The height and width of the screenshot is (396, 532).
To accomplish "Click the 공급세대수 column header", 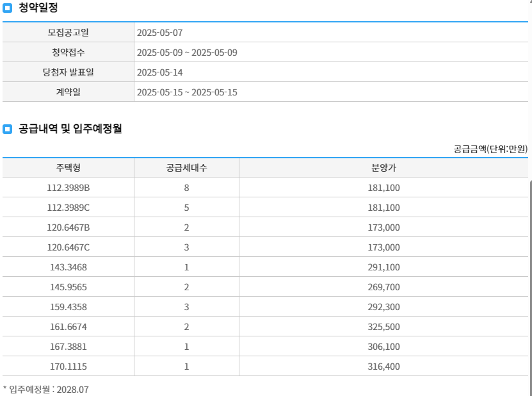I will coord(186,167).
